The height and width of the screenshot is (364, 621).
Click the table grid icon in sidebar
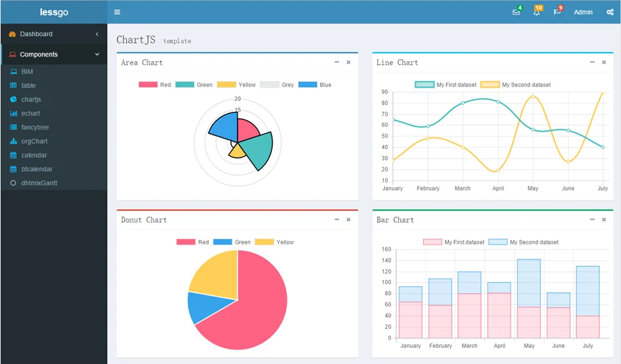click(x=14, y=85)
